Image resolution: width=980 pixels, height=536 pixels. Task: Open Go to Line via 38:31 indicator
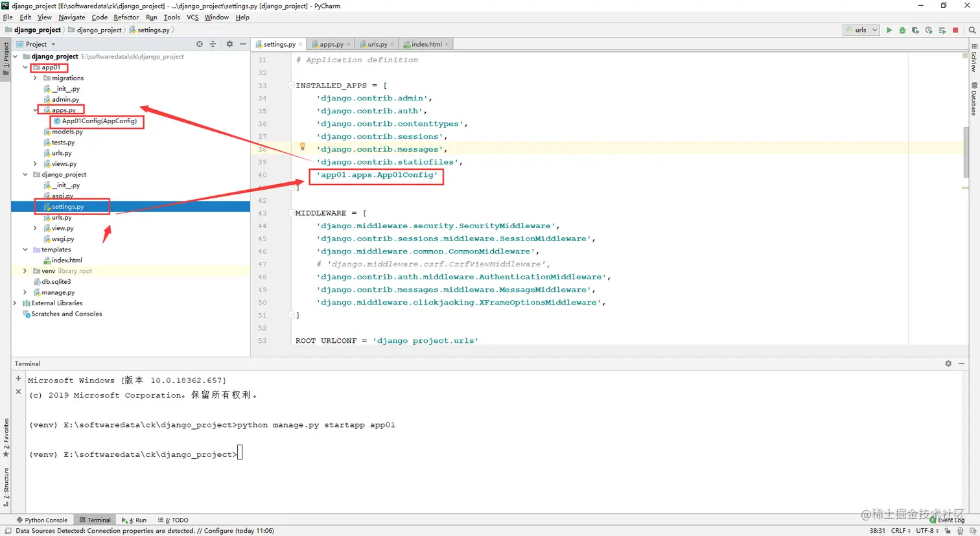tap(878, 531)
